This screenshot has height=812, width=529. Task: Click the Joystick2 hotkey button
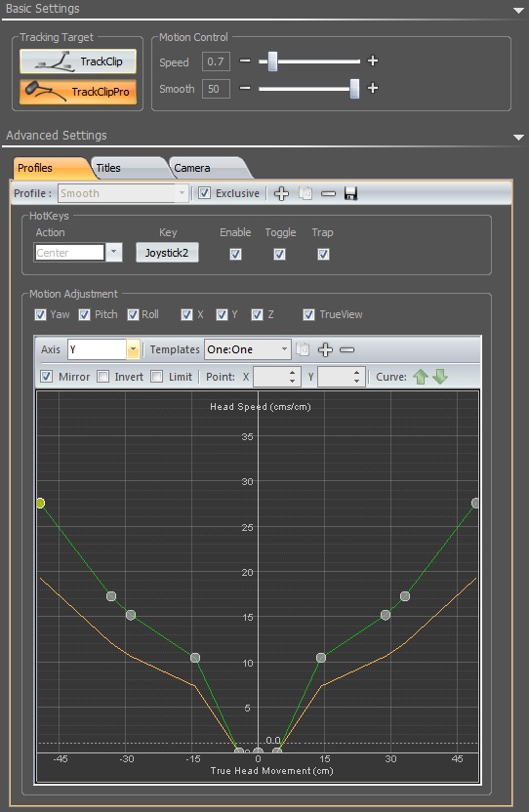pyautogui.click(x=167, y=253)
